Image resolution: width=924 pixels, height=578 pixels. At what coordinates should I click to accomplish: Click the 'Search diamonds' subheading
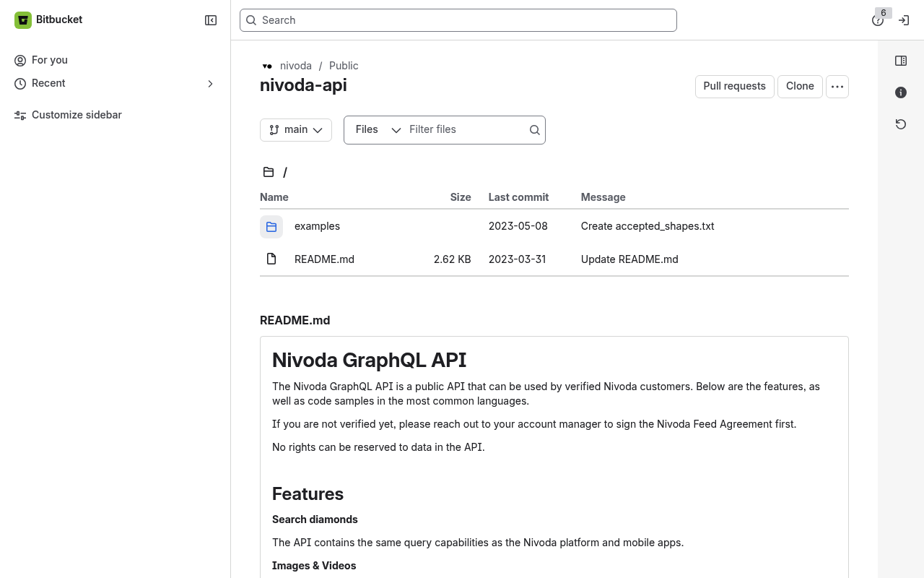(315, 519)
